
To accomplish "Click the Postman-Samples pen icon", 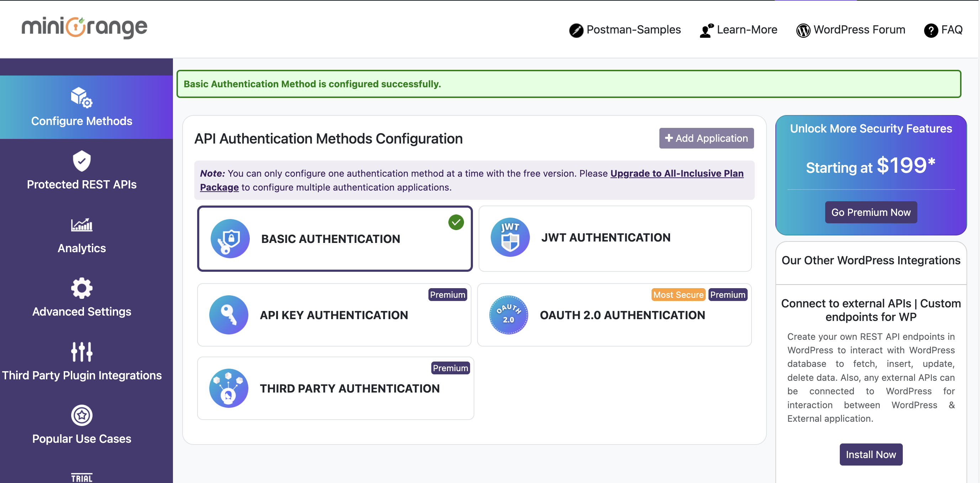I will 576,30.
